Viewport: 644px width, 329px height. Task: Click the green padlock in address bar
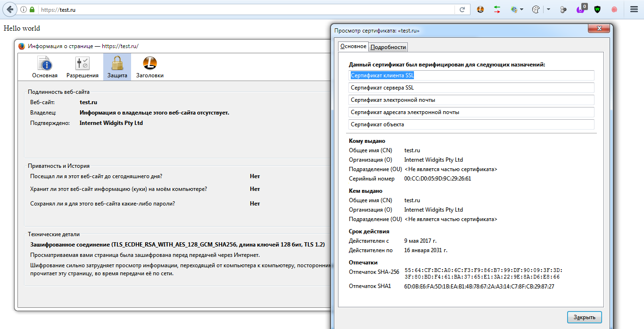click(32, 9)
